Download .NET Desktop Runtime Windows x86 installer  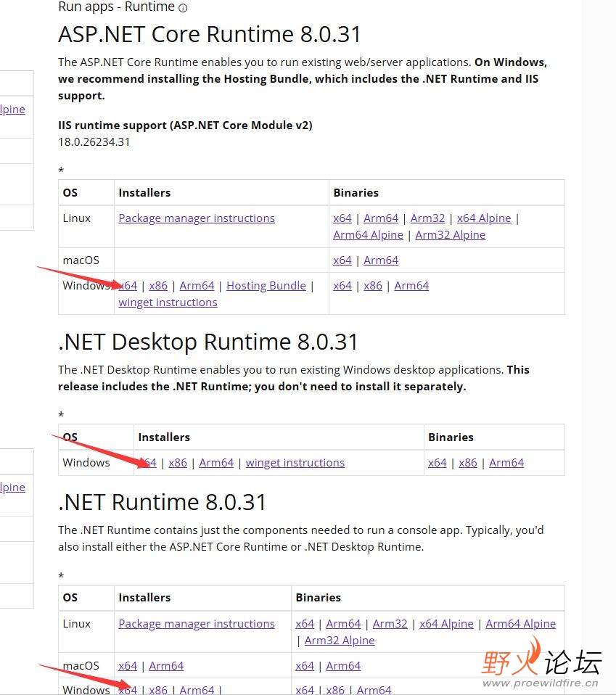tap(178, 462)
